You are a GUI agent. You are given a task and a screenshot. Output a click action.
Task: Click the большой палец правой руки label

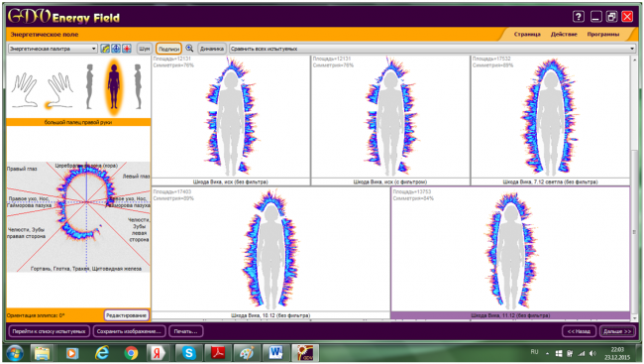pos(78,122)
